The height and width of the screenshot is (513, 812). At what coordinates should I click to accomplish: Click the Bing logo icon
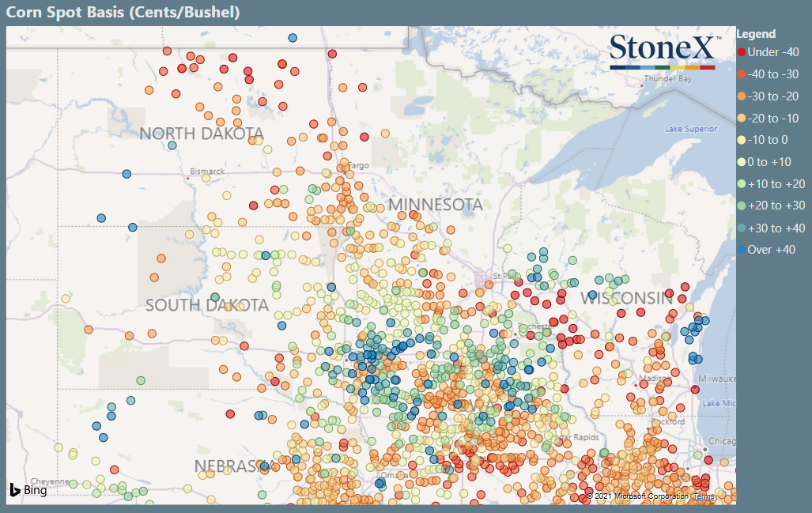pyautogui.click(x=14, y=490)
